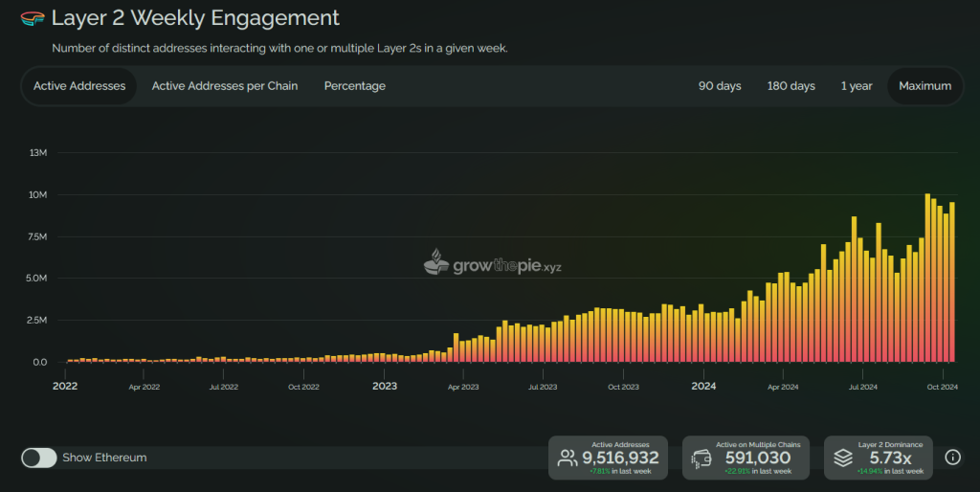Click the +22.91% in last week text
The height and width of the screenshot is (492, 980).
[758, 471]
